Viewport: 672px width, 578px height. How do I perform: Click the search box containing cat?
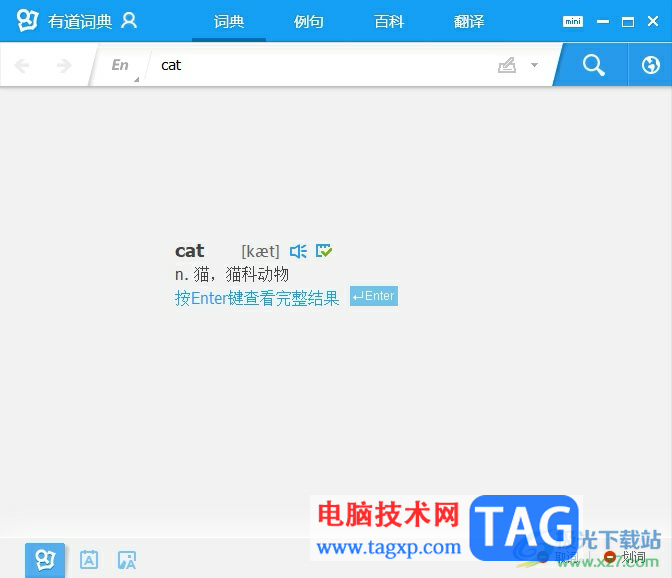pos(321,65)
